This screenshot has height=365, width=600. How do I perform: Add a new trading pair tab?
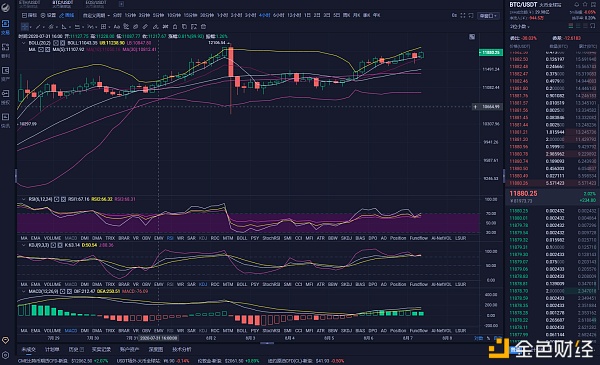tap(121, 4)
